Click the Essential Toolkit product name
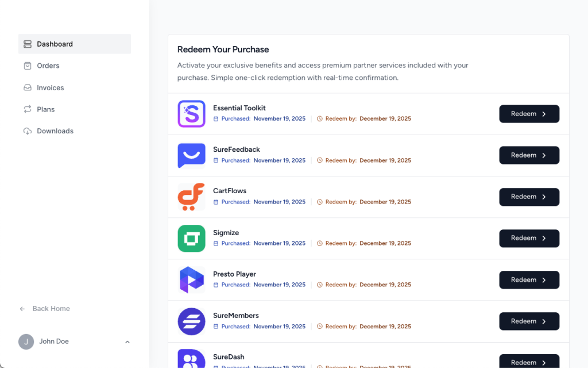The height and width of the screenshot is (368, 588). tap(239, 108)
